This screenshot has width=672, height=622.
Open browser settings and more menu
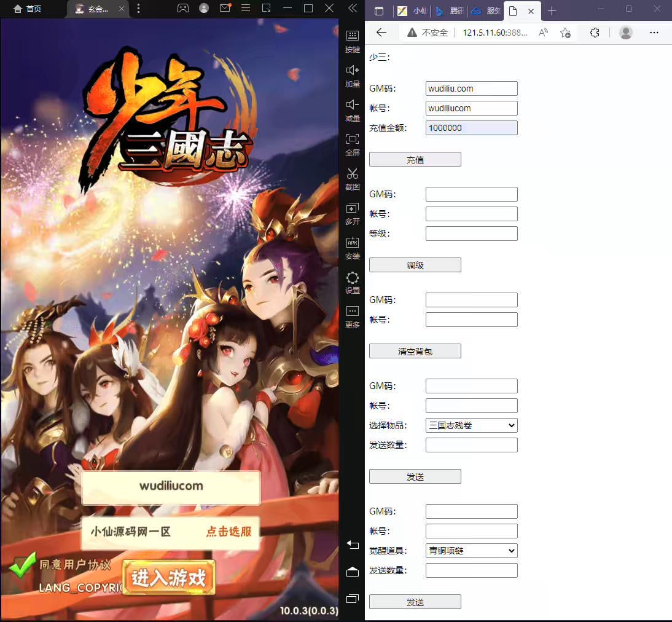pos(654,33)
